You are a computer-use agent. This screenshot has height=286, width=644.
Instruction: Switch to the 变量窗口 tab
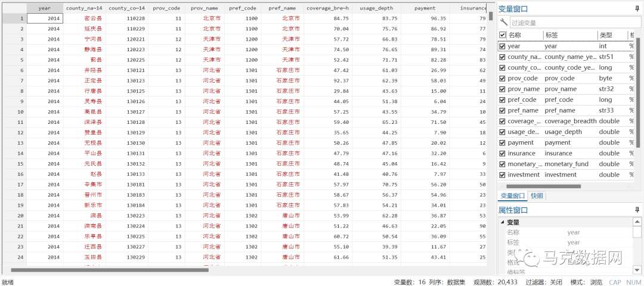point(512,196)
